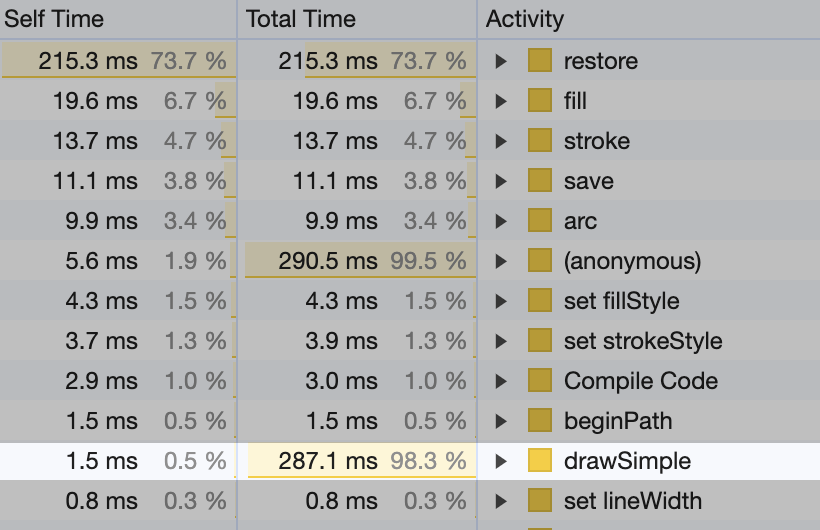Click the bright yellow drawSimple icon
Viewport: 820px width, 530px height.
[540, 461]
